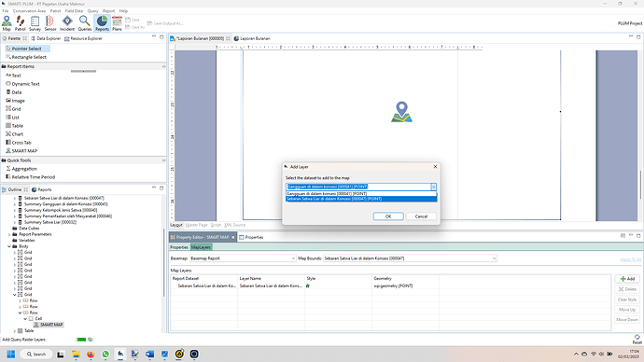Click the green star style swatch
Viewport: 644px width, 362px height.
pyautogui.click(x=308, y=286)
